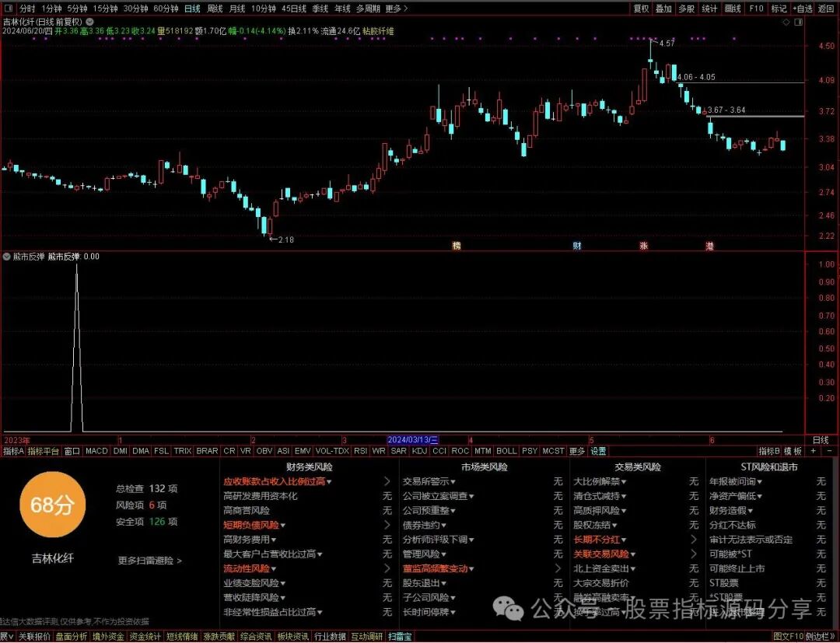Expand 应收账款占收入比例过高 risk dropdown
Screen dimensions: 840x643
(x=329, y=482)
